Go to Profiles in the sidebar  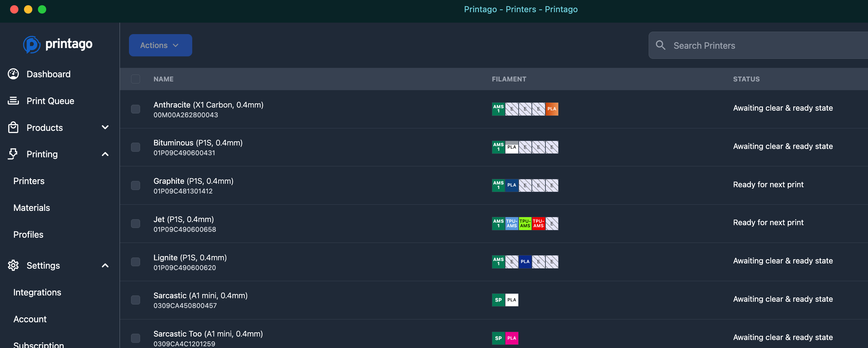pos(29,235)
